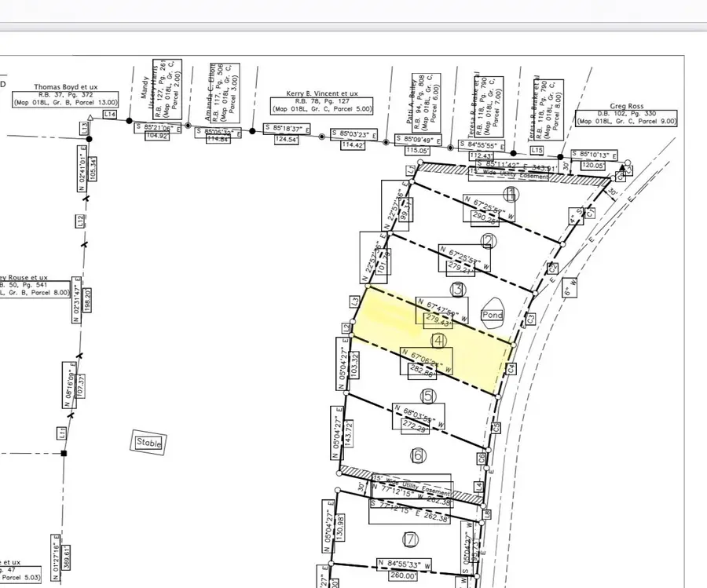The image size is (707, 588).
Task: Select the circled Lot 4 marker
Action: pos(438,340)
